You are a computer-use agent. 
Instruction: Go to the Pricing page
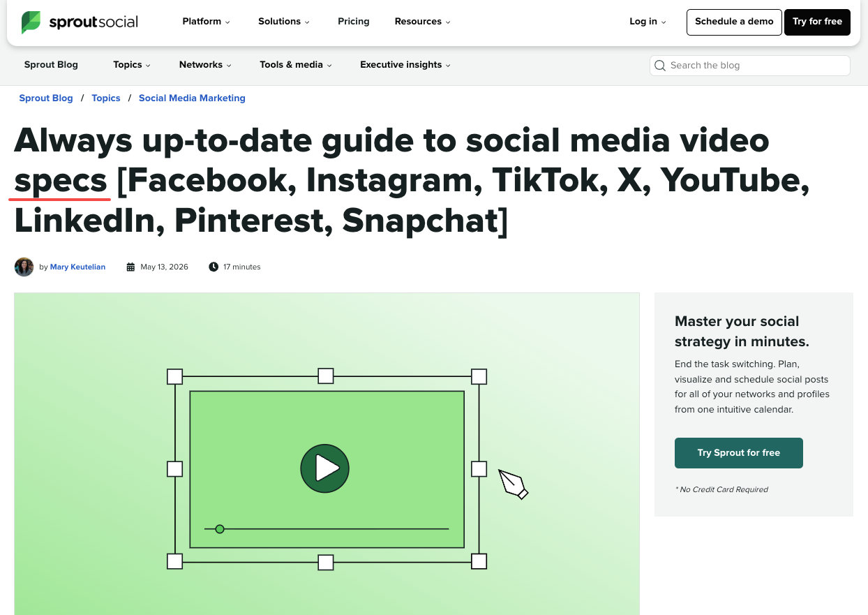click(x=354, y=22)
